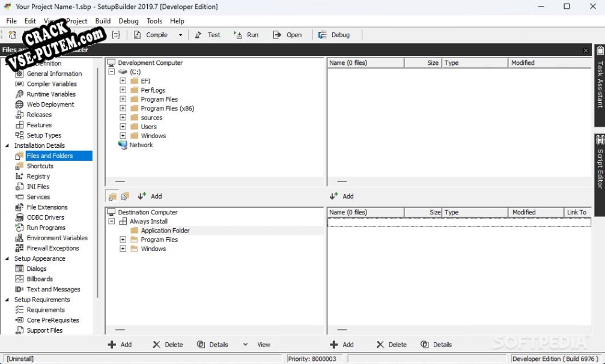605x364 pixels.
Task: Open the Releases page
Action: [x=39, y=115]
